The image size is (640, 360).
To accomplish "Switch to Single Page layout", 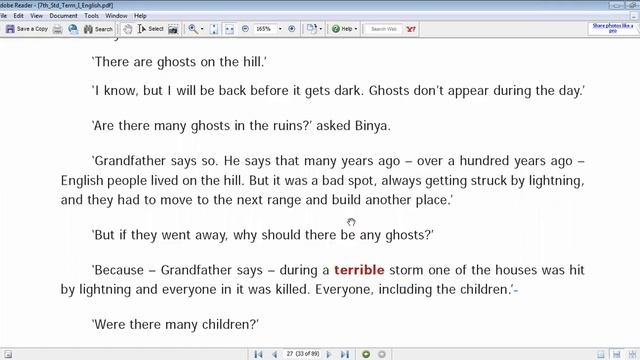I will (601, 354).
